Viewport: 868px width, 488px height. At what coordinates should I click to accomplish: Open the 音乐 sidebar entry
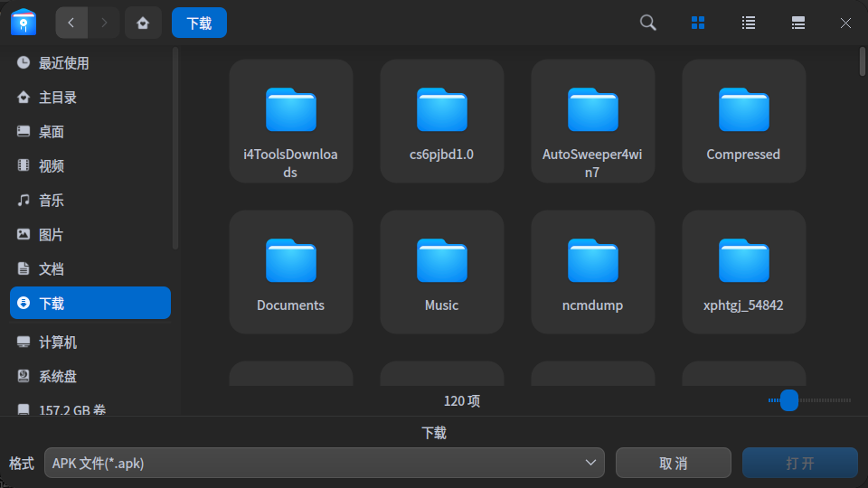(52, 201)
